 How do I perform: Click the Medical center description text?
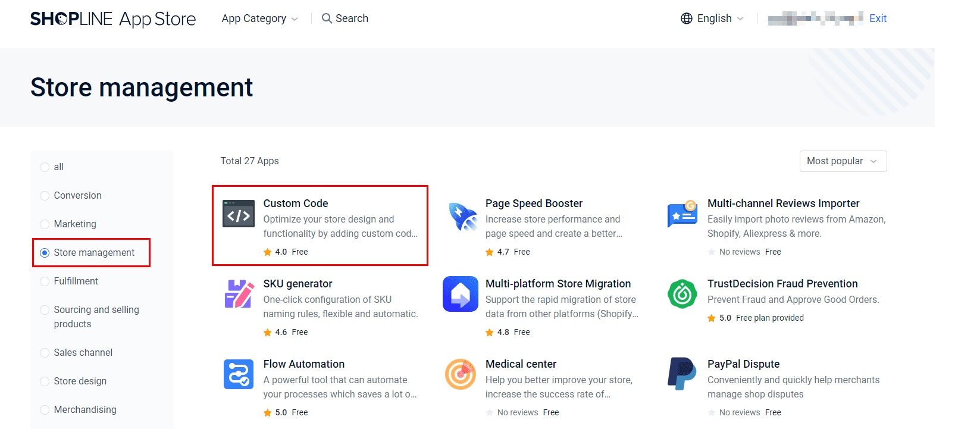click(x=559, y=387)
